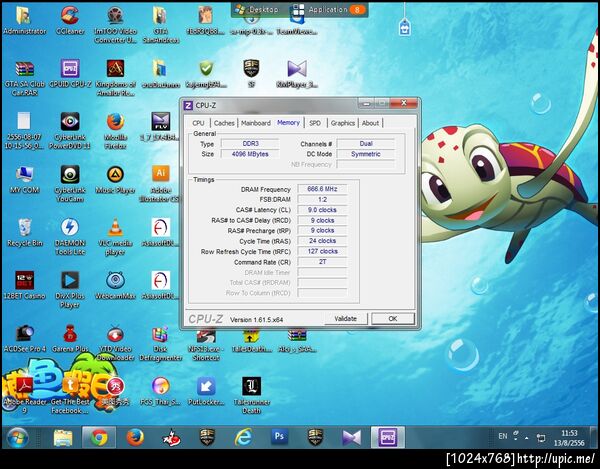Click the EN language indicator in tray
Screen dimensions: 600x469
[x=502, y=436]
